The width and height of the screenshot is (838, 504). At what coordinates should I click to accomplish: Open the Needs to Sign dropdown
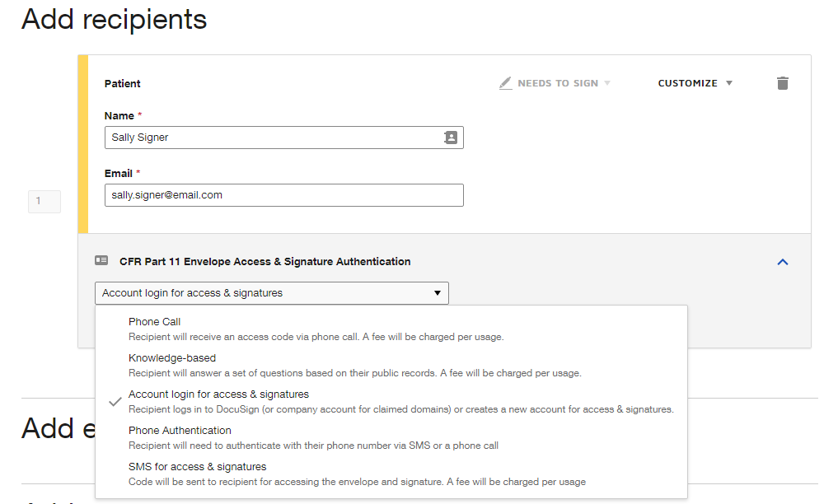tap(564, 83)
